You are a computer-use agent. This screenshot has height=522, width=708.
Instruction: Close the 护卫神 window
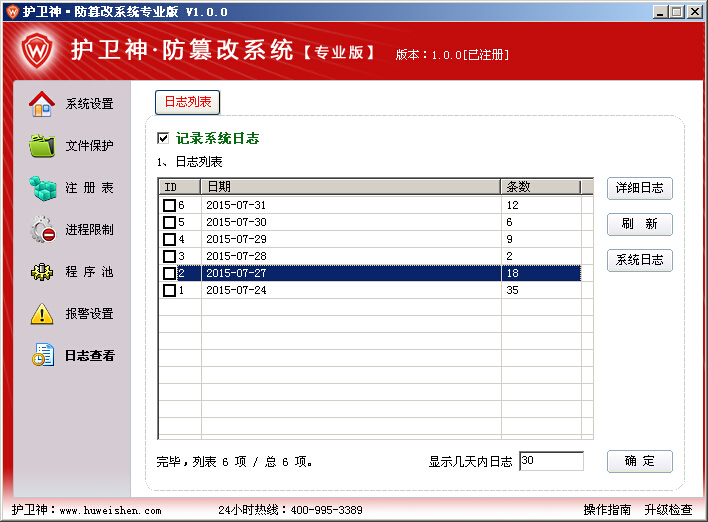pos(694,12)
